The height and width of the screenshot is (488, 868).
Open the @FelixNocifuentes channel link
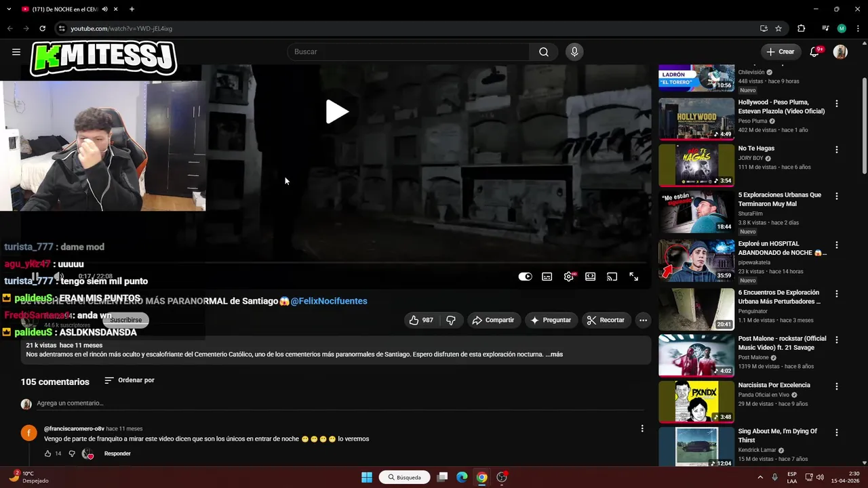pyautogui.click(x=329, y=301)
